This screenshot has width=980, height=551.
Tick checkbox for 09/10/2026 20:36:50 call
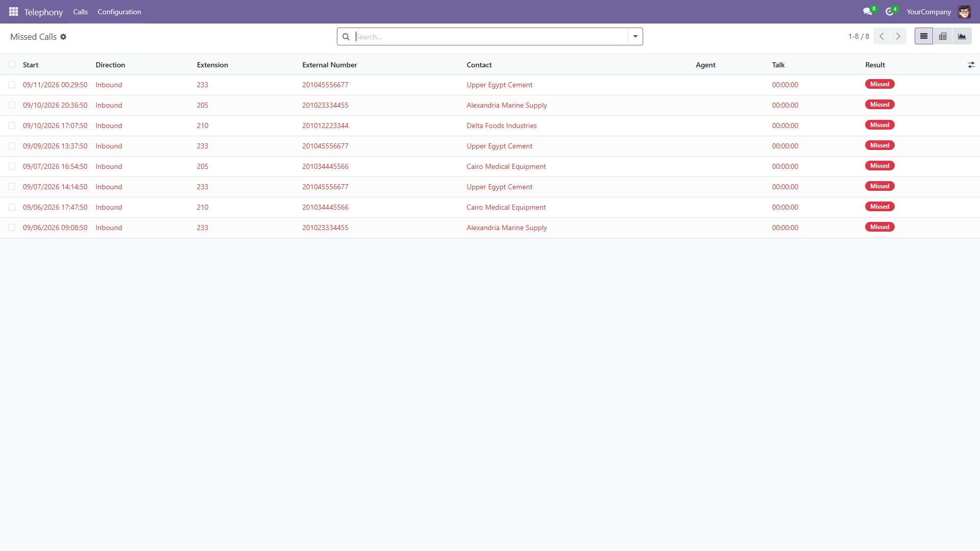click(12, 105)
